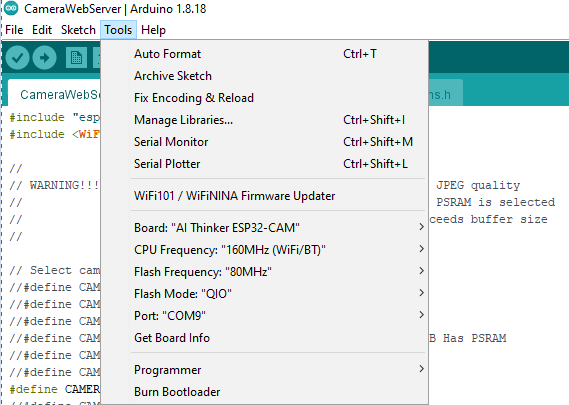Click the first #include "esp line
The height and width of the screenshot is (405, 569).
point(54,118)
